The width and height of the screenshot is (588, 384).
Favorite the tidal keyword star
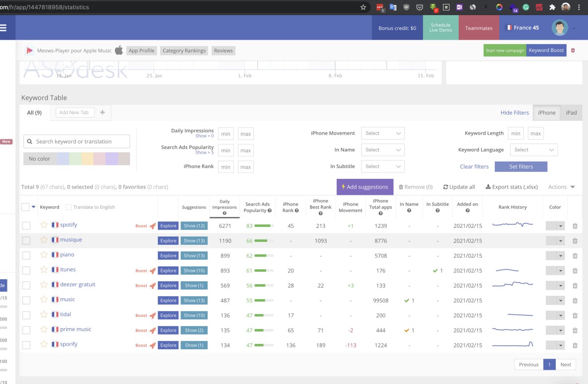[x=44, y=314]
